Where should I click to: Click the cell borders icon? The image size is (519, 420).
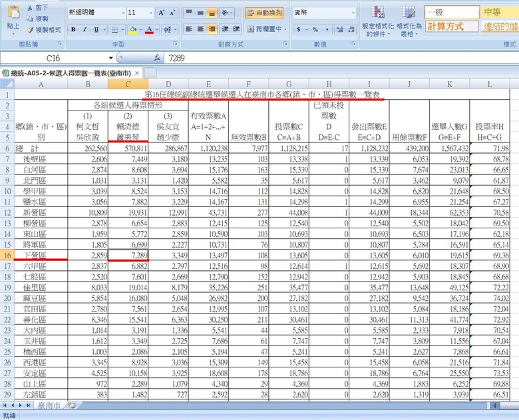tap(114, 29)
